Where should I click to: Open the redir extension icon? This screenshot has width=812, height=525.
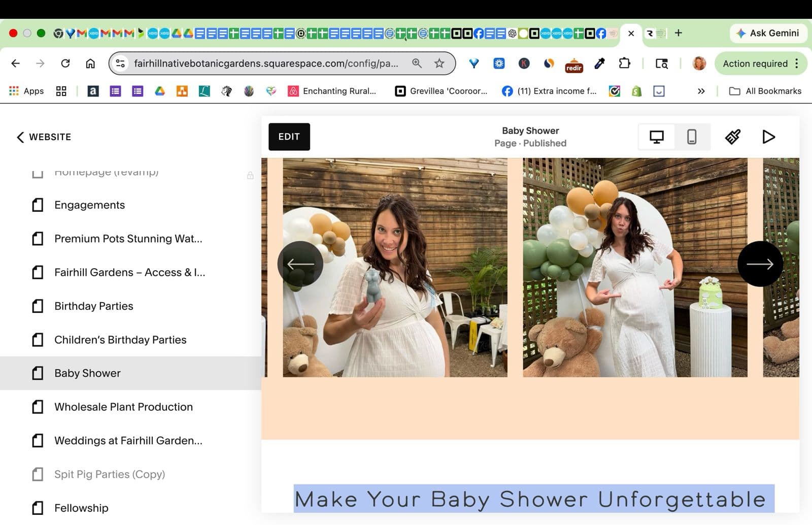[574, 64]
